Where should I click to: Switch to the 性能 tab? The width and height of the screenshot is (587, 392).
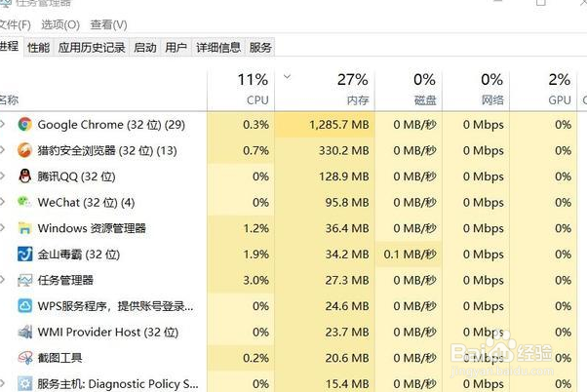[x=39, y=47]
